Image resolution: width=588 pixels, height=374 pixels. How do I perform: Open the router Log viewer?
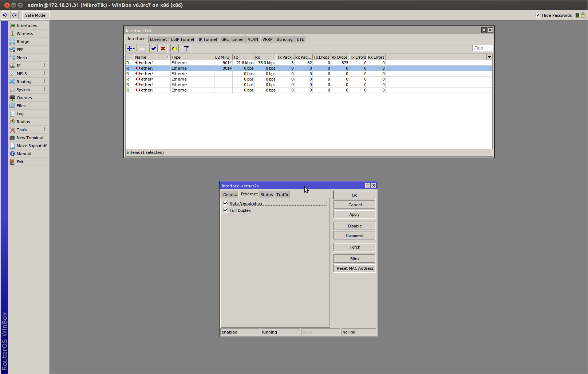tap(20, 113)
